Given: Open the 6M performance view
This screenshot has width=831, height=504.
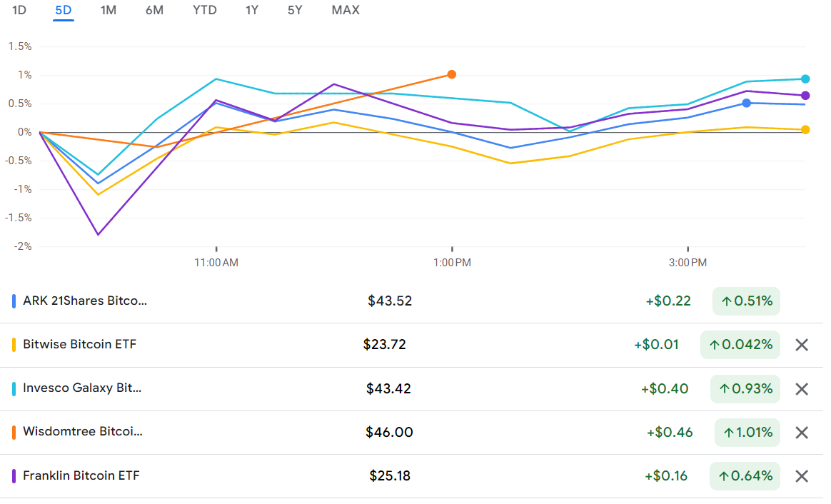Looking at the screenshot, I should pos(154,10).
